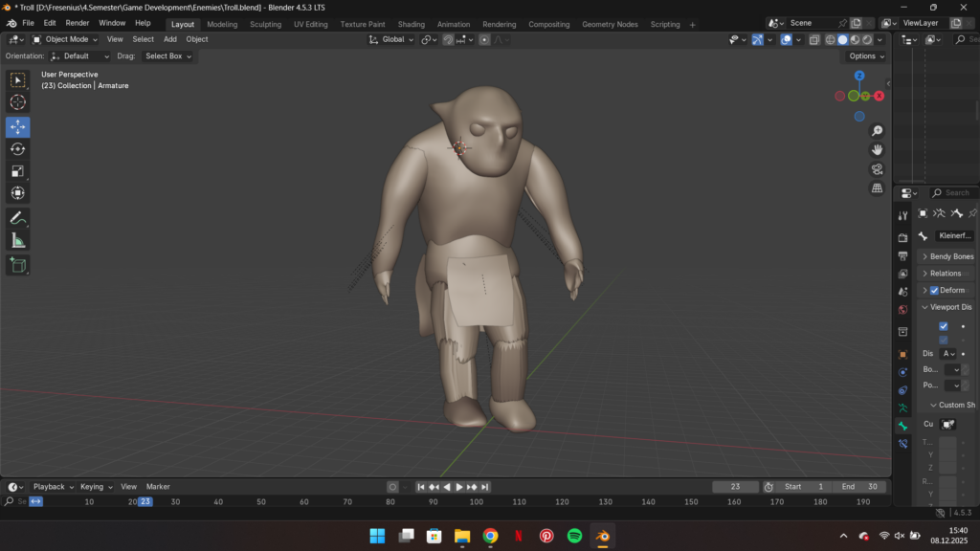Pick the Measure tool

[18, 240]
